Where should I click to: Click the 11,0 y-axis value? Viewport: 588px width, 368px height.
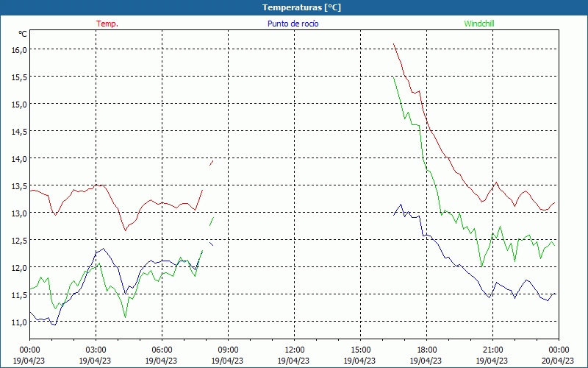pos(19,322)
